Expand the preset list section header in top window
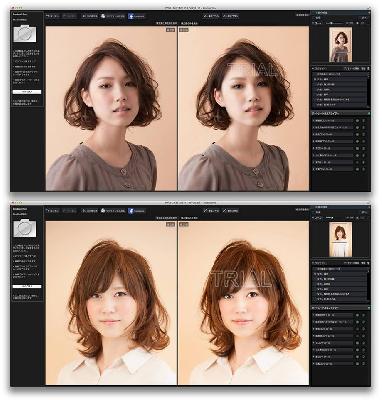This screenshot has width=382, height=400. (340, 68)
